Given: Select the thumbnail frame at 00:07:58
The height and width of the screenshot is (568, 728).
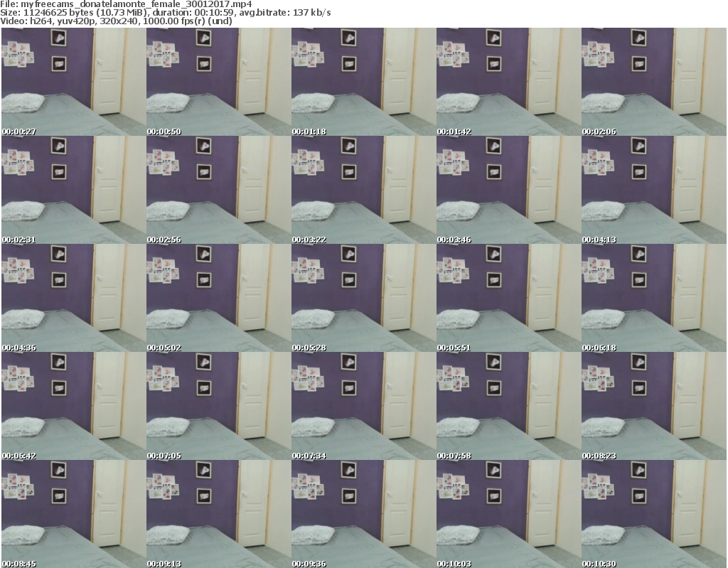Looking at the screenshot, I should click(x=508, y=406).
